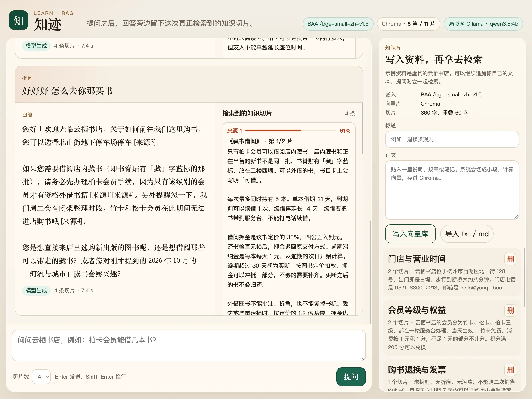Viewport: 532px width, 399px height.
Task: Click the retrieved chunks panel scrollbar
Action: (x=362, y=128)
